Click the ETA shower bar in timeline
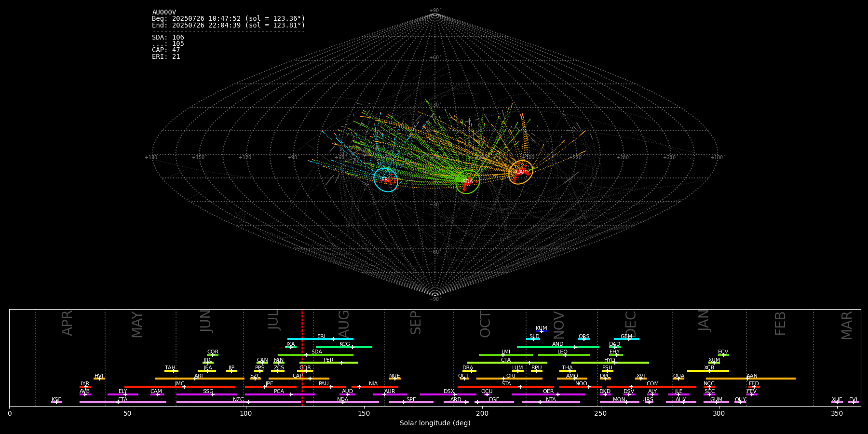The height and width of the screenshot is (434, 868). click(x=123, y=402)
